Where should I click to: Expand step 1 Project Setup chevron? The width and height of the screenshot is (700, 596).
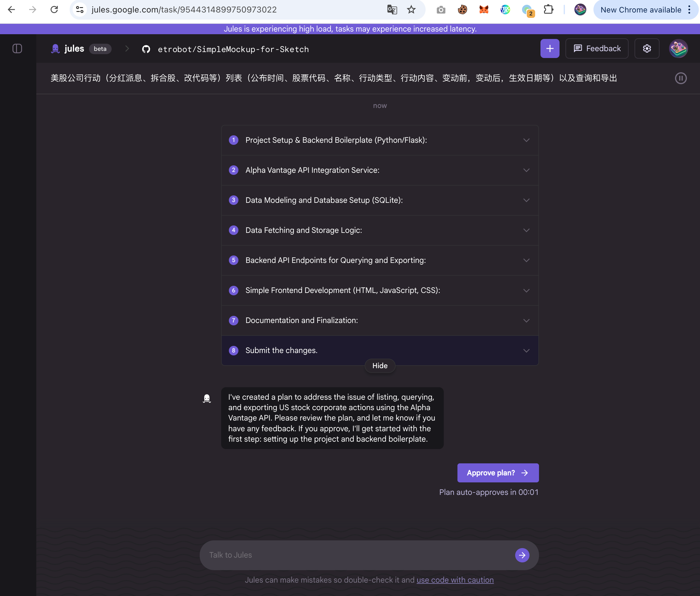526,140
